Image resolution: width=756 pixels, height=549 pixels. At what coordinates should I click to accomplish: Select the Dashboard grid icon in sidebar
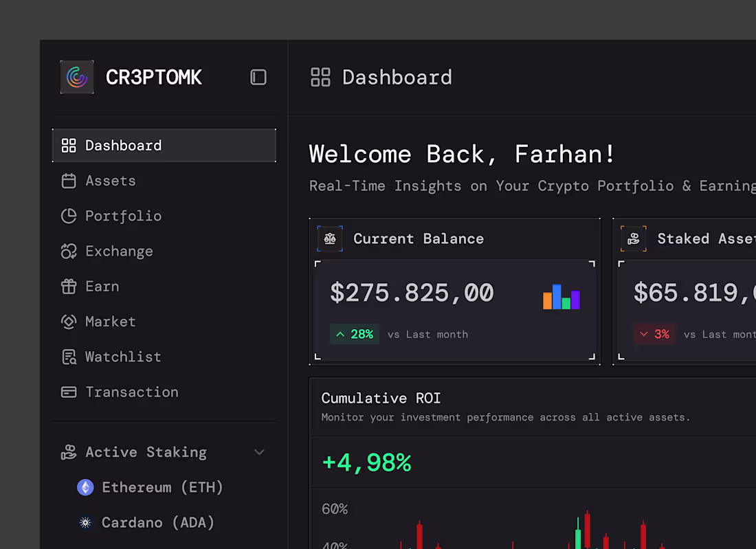coord(68,145)
